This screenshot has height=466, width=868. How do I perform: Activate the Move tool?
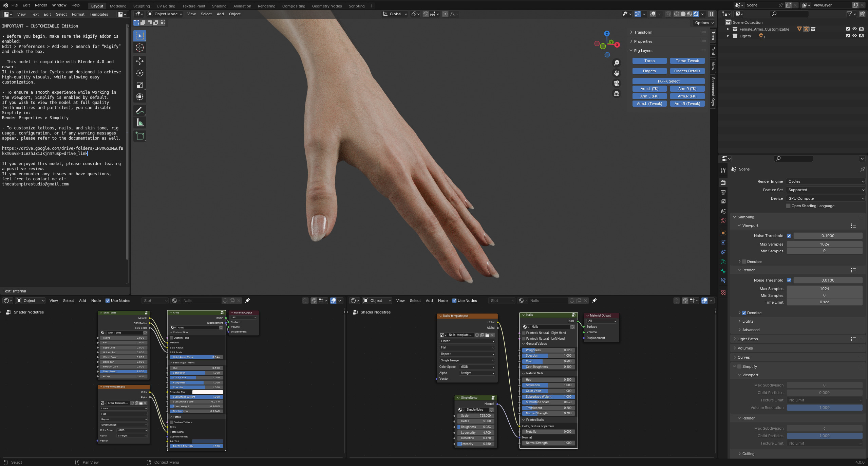coord(140,61)
